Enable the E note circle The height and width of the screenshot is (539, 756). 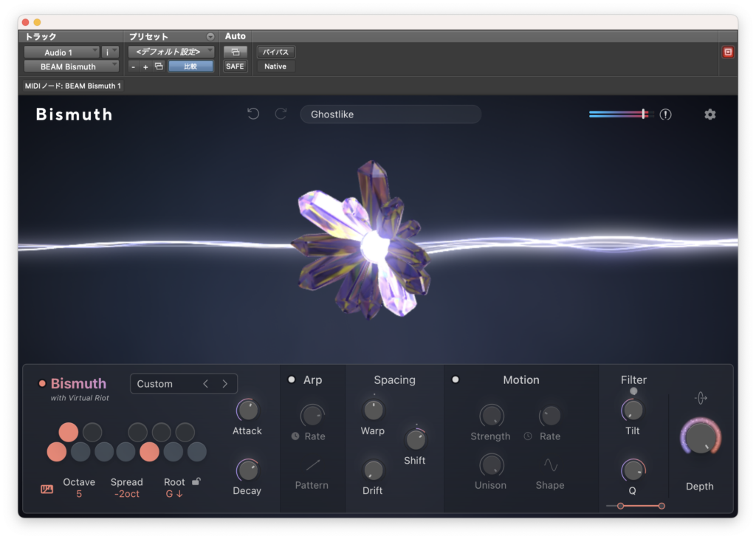103,452
